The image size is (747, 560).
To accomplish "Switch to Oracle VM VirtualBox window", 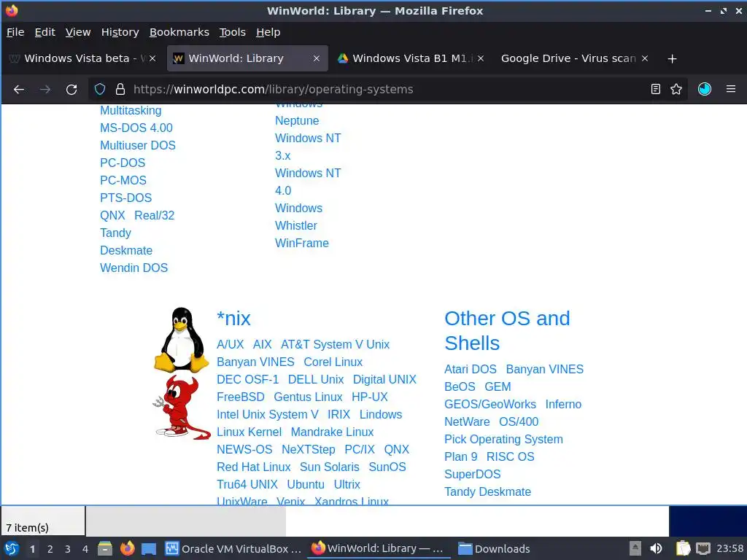I will point(233,548).
